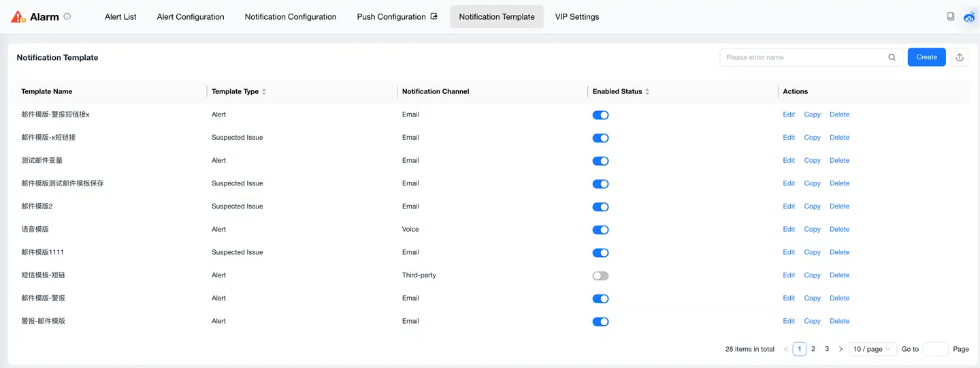Click the 28 items in total text
The image size is (980, 368).
(x=750, y=349)
